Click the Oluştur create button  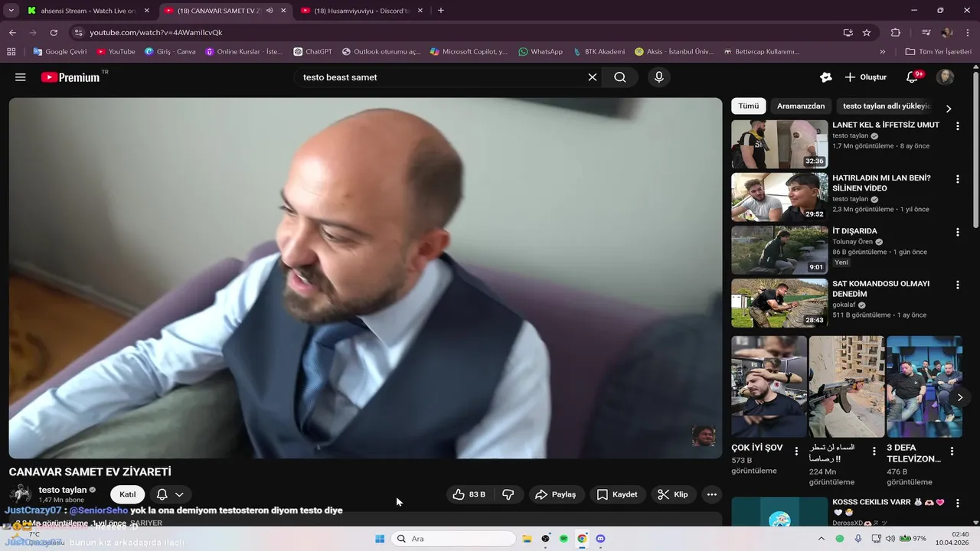click(865, 77)
